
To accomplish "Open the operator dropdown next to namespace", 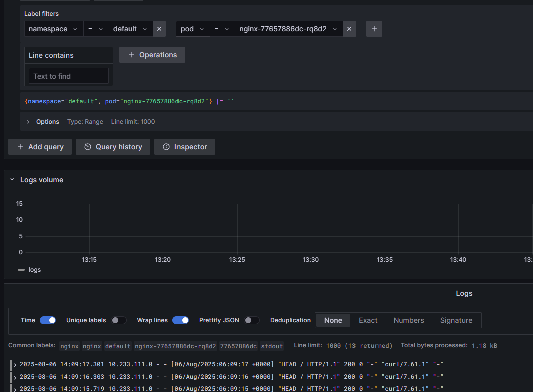I will coord(96,29).
